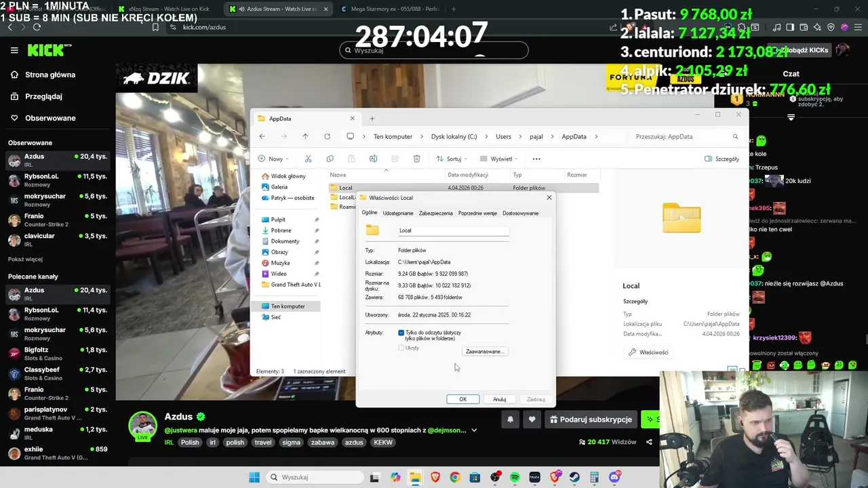Expand 'Pokaż więcej' in Kick sidebar
868x488 pixels.
pyautogui.click(x=25, y=259)
